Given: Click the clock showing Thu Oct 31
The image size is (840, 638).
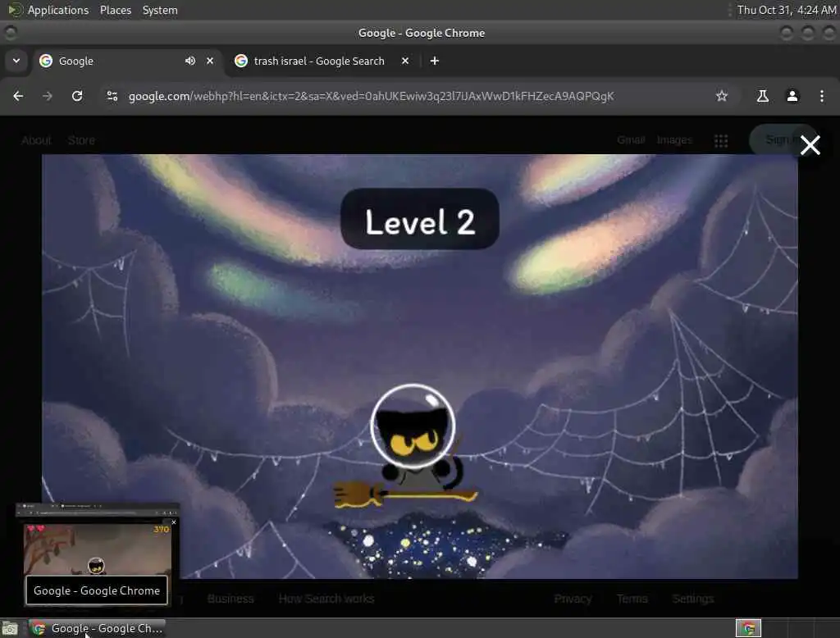Looking at the screenshot, I should (787, 10).
